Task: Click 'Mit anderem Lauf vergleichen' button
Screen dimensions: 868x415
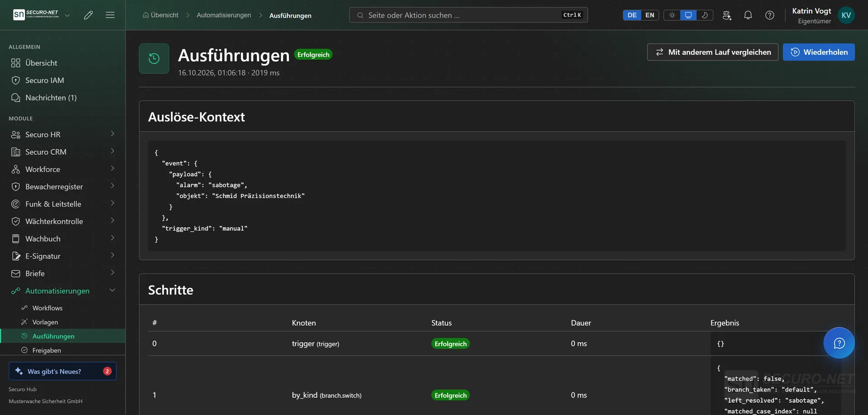Action: coord(713,52)
